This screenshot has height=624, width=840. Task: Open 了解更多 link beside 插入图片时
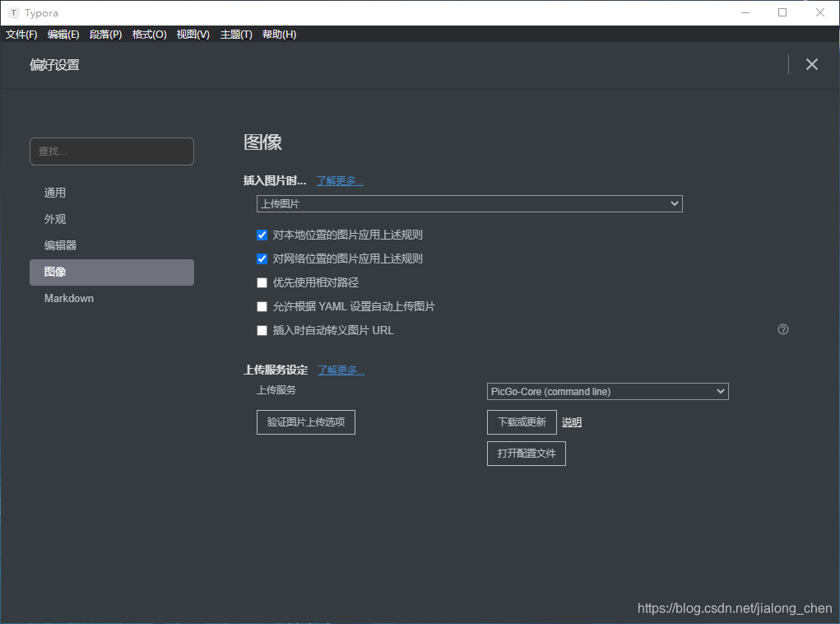pyautogui.click(x=340, y=180)
